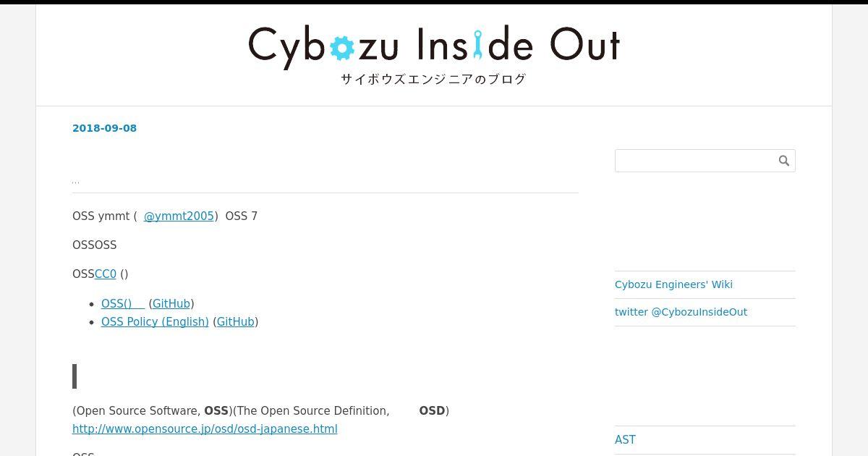The image size is (868, 456).
Task: Open twitter @CybozuInsideOut sidebar link
Action: click(681, 312)
